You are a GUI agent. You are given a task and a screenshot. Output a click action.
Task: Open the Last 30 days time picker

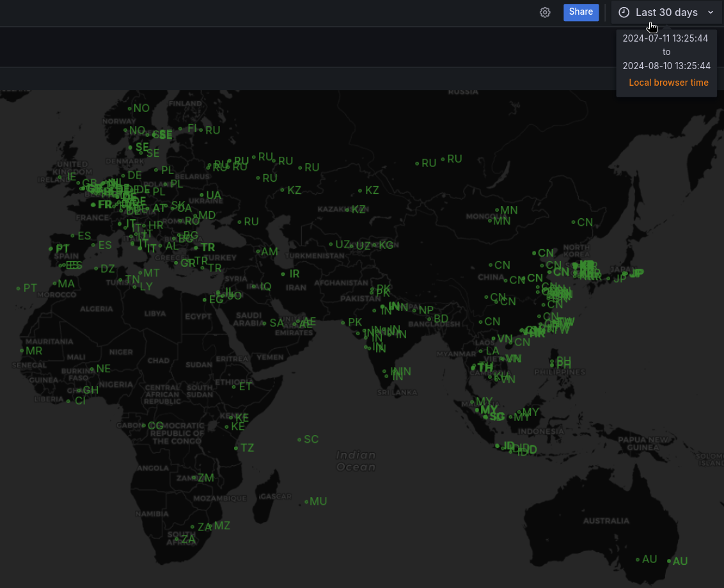[666, 12]
